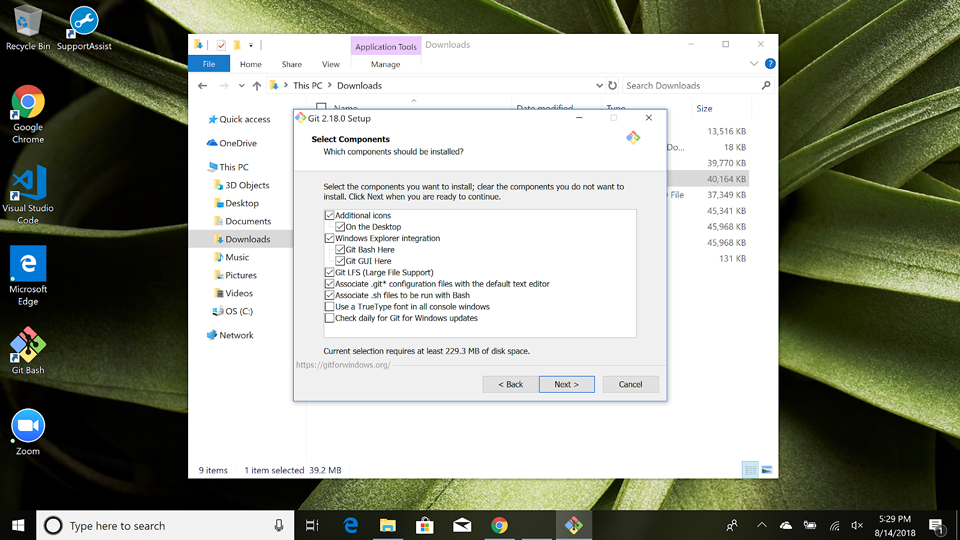Click the back arrow in File Explorer
The image size is (960, 540).
tap(203, 86)
